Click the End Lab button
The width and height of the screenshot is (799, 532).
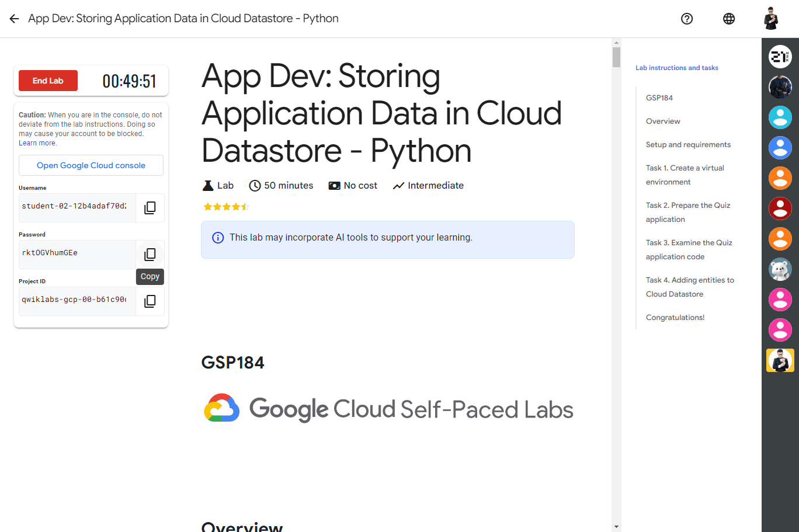(x=48, y=81)
